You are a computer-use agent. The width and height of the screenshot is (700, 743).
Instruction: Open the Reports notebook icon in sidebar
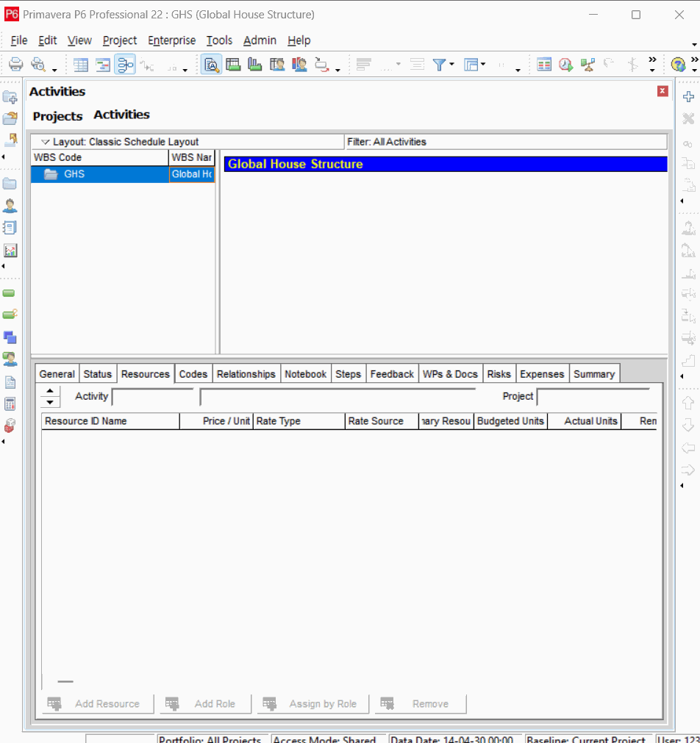tap(10, 227)
